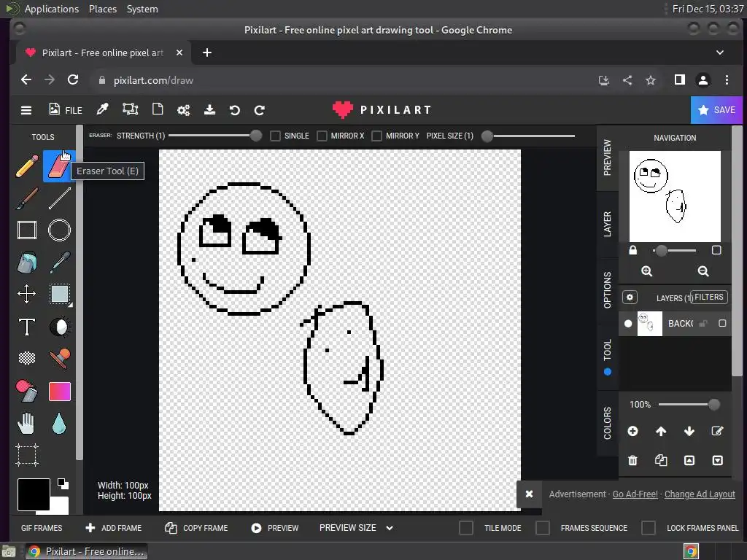The width and height of the screenshot is (747, 560).
Task: Select the Blur droplet tool
Action: click(59, 424)
